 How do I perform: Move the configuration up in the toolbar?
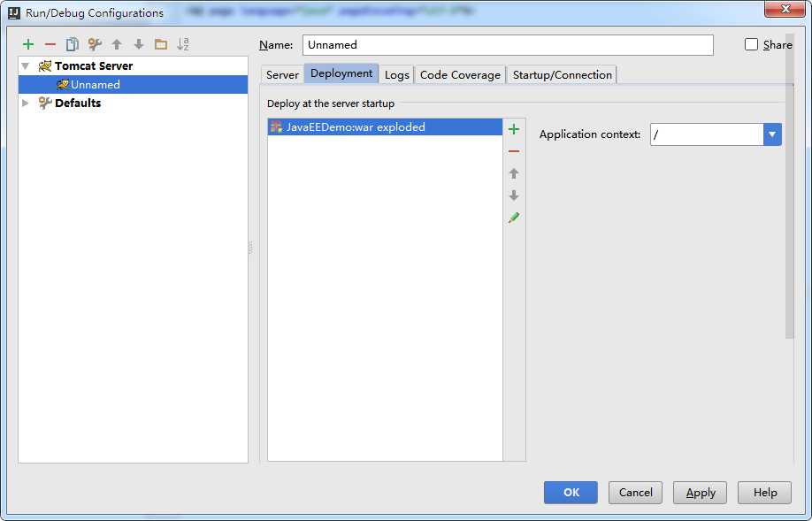[117, 44]
